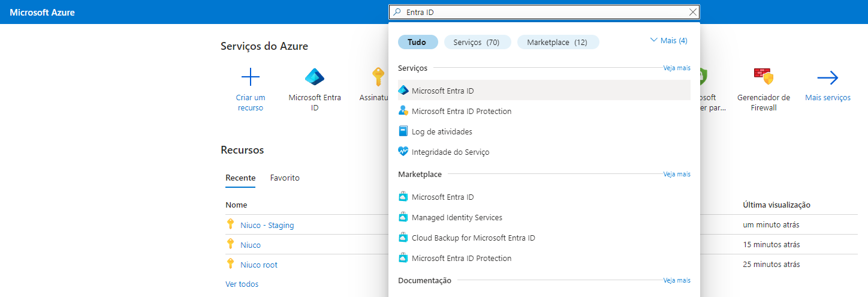Click the magnifier icon in the search box
This screenshot has height=297, width=868.
(396, 12)
